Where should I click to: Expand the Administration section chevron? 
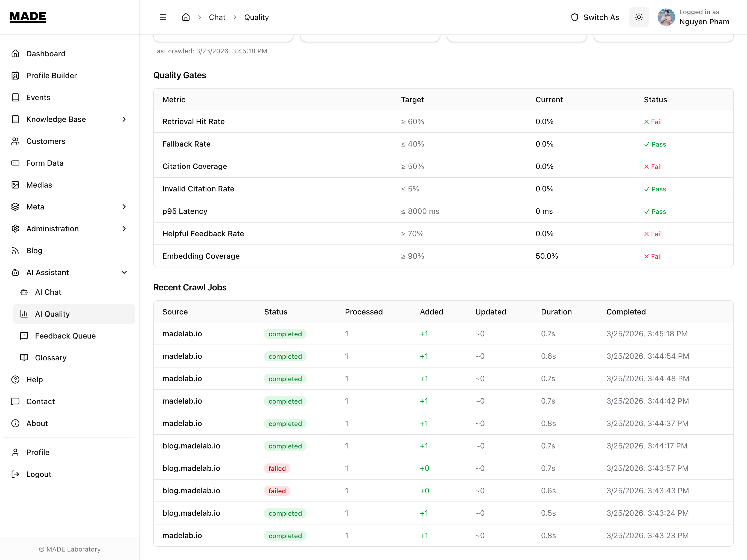[124, 229]
